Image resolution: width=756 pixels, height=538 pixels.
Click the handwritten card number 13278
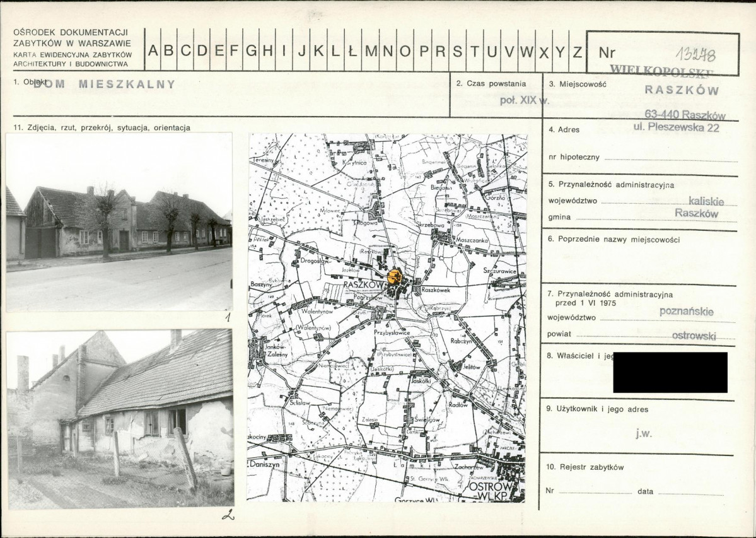(695, 54)
